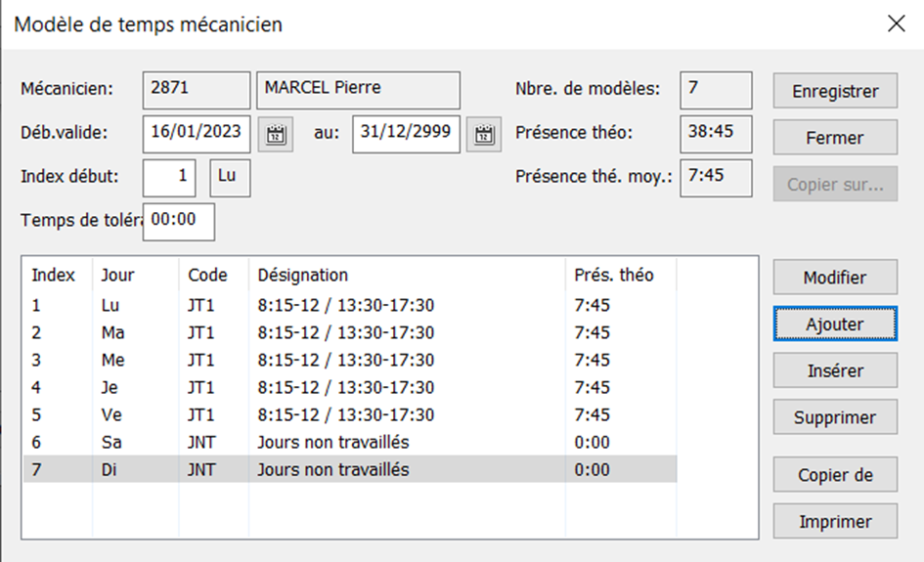Close the Modèle de temps mécanicien dialog
Image resolution: width=924 pixels, height=562 pixels.
pyautogui.click(x=897, y=23)
